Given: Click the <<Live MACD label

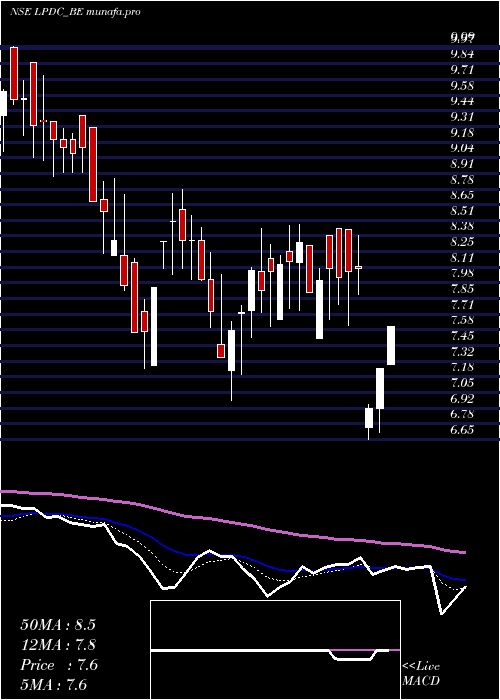Looking at the screenshot, I should point(421,673).
